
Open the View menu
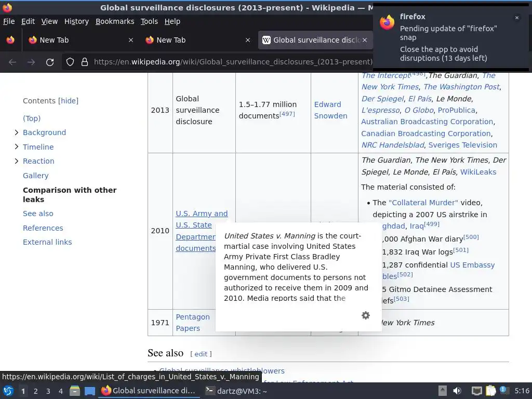49,21
